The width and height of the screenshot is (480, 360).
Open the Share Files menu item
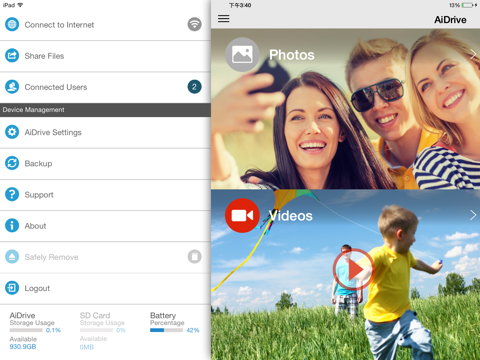point(105,56)
